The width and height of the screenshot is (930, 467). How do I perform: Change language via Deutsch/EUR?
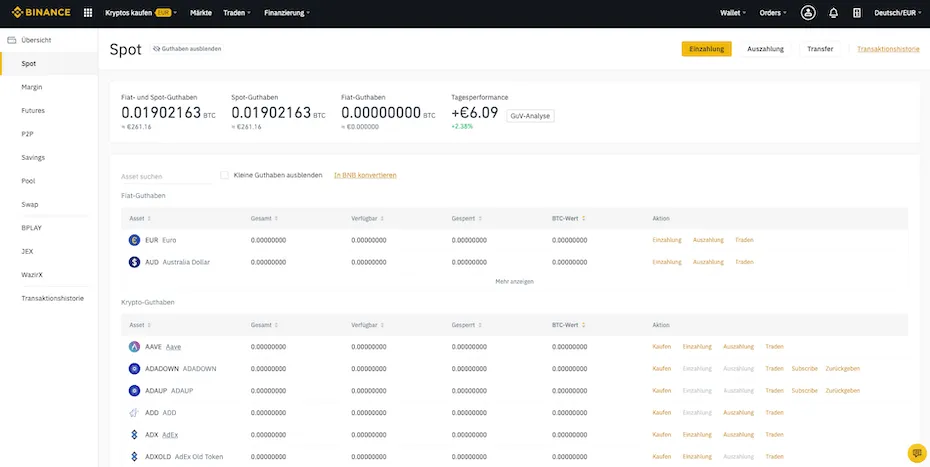tap(897, 12)
